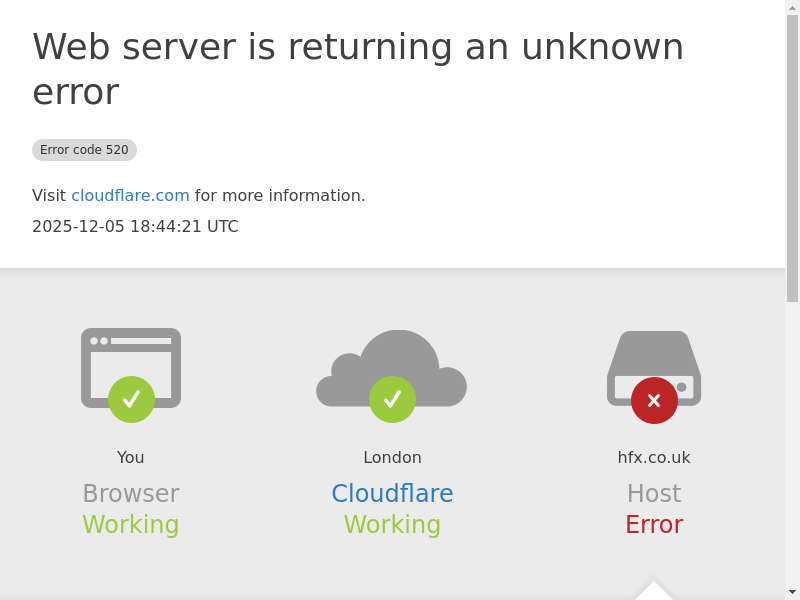This screenshot has width=800, height=600.
Task: Click the blue Cloudflare status link
Action: click(x=392, y=494)
